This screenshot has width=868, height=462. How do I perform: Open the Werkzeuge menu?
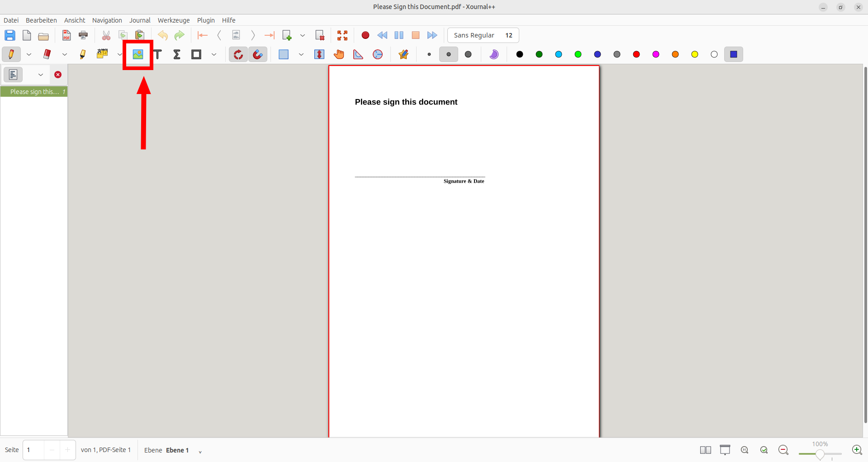(173, 20)
